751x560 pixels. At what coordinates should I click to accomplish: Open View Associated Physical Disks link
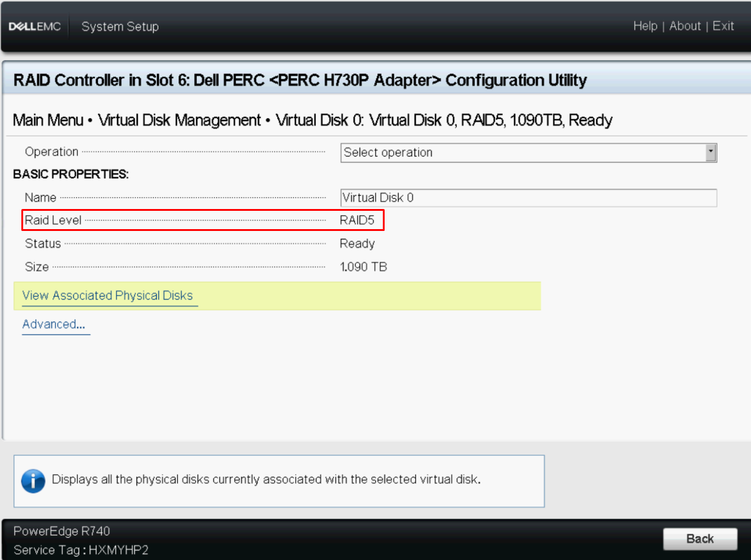(x=107, y=296)
